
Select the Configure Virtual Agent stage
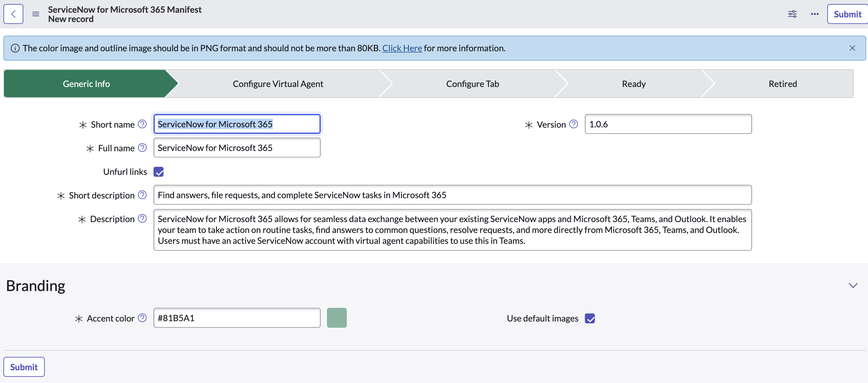click(x=278, y=84)
